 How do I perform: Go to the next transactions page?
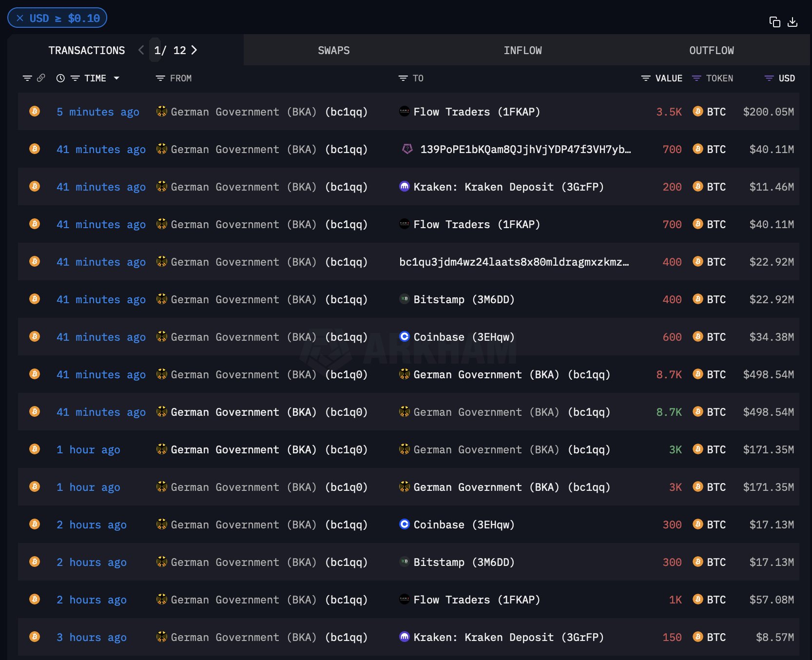(x=194, y=50)
